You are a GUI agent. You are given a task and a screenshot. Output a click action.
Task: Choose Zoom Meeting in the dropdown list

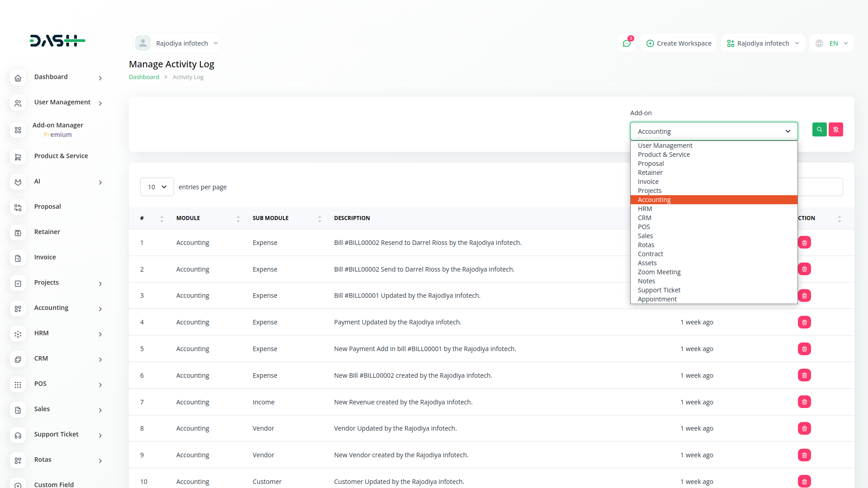coord(659,272)
